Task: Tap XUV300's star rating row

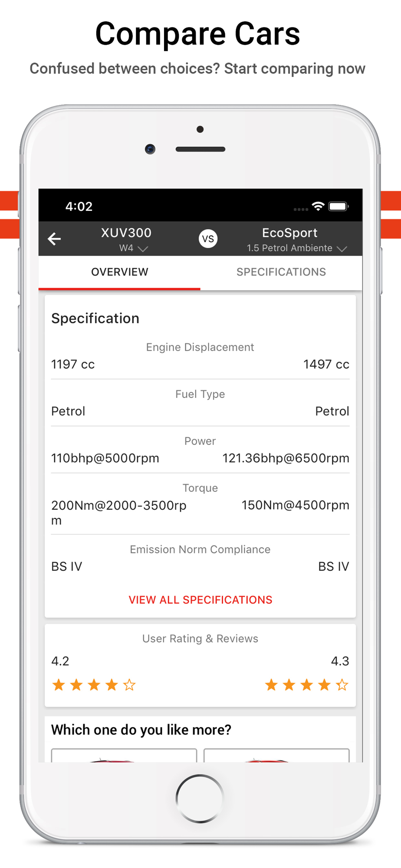Action: [x=94, y=685]
